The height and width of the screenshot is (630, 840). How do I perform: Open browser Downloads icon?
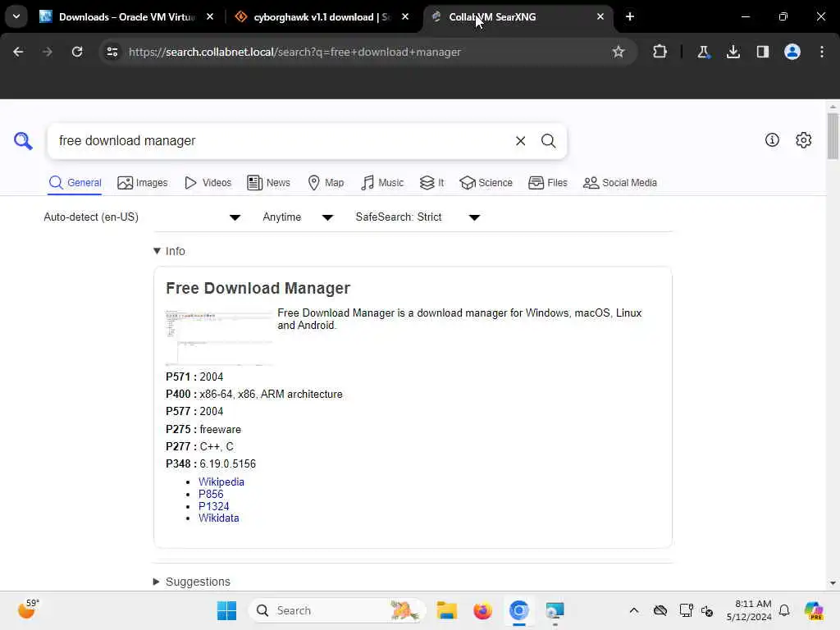tap(733, 52)
